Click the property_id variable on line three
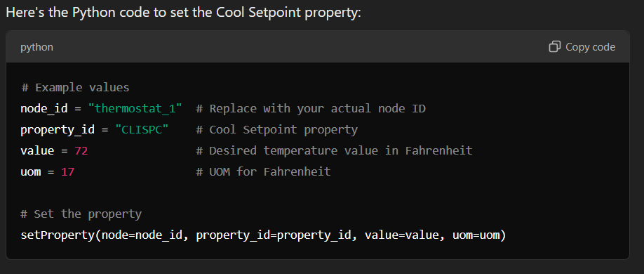644x274 pixels. [58, 129]
